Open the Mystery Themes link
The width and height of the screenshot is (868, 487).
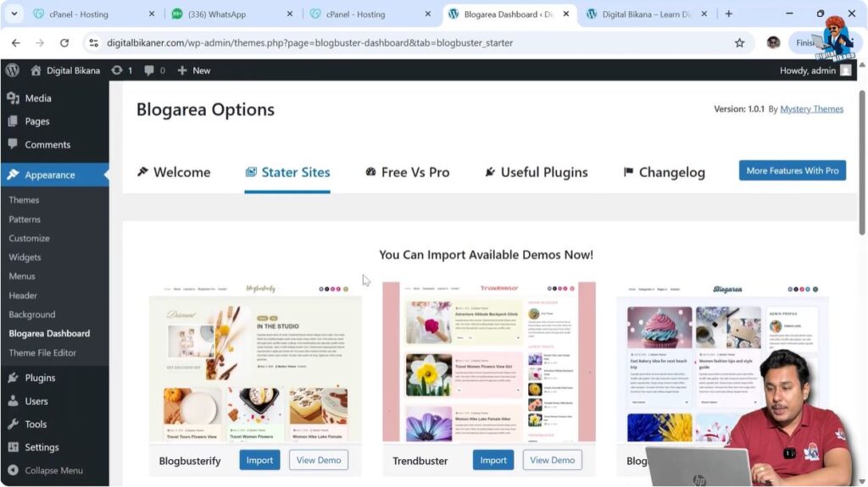(811, 109)
